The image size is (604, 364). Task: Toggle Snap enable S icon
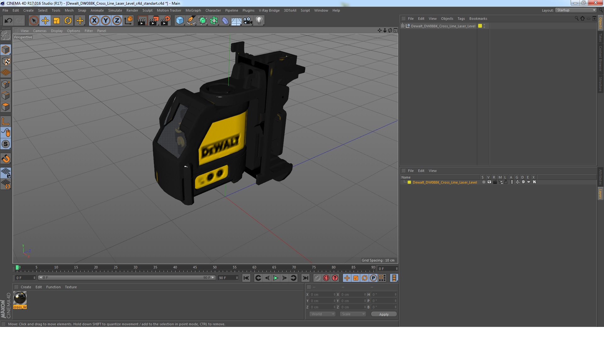pyautogui.click(x=6, y=144)
